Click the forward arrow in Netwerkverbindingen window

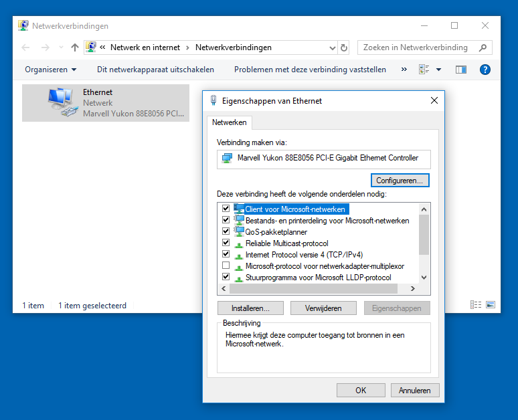click(x=46, y=47)
